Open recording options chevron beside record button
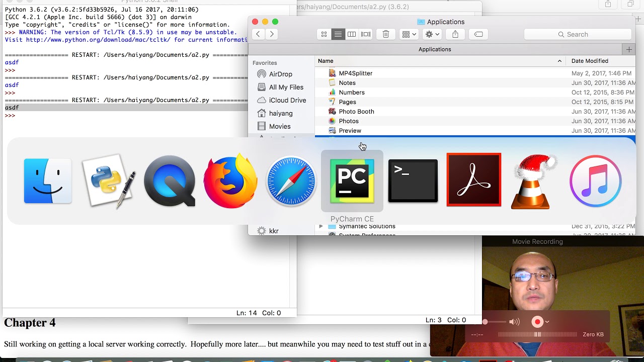 click(547, 322)
